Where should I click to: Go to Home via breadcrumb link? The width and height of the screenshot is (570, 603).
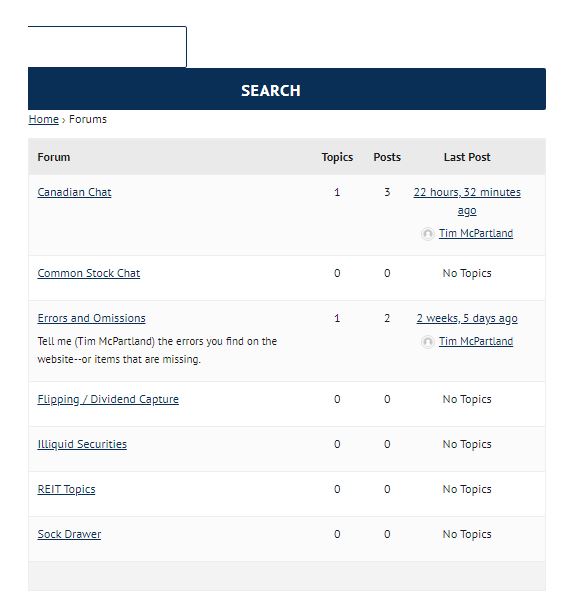(43, 119)
